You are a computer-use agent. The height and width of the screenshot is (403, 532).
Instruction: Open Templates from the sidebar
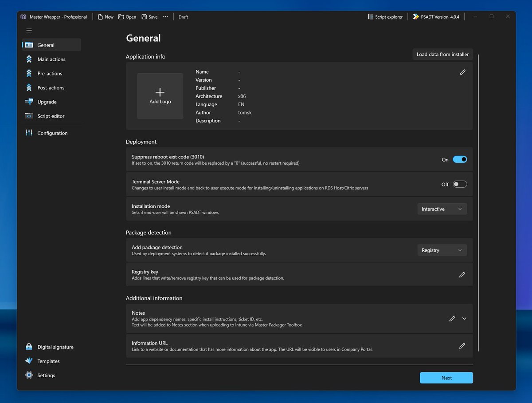pos(51,361)
